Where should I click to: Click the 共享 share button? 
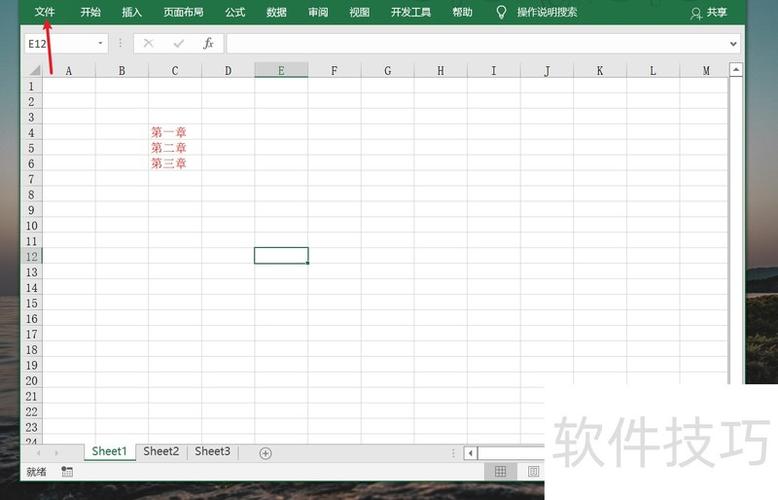point(709,13)
